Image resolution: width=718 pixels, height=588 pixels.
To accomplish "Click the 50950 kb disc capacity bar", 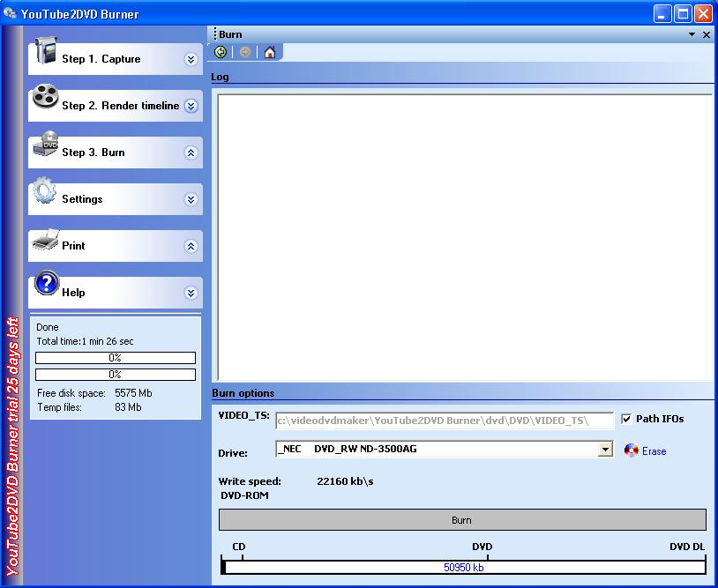I will pyautogui.click(x=463, y=568).
